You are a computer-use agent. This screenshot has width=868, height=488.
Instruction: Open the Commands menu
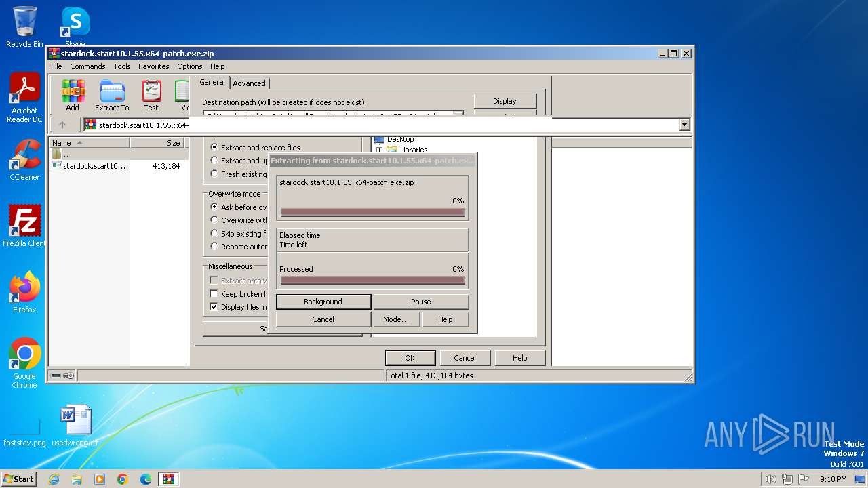point(87,66)
